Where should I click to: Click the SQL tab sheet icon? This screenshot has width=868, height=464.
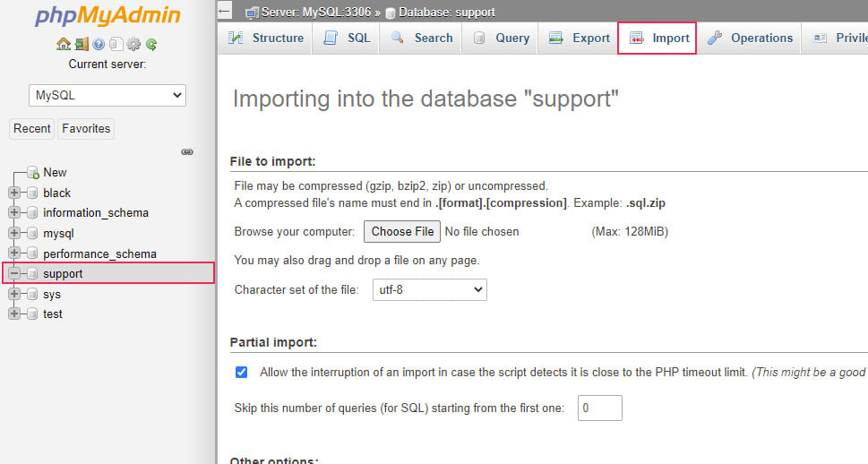coord(331,38)
